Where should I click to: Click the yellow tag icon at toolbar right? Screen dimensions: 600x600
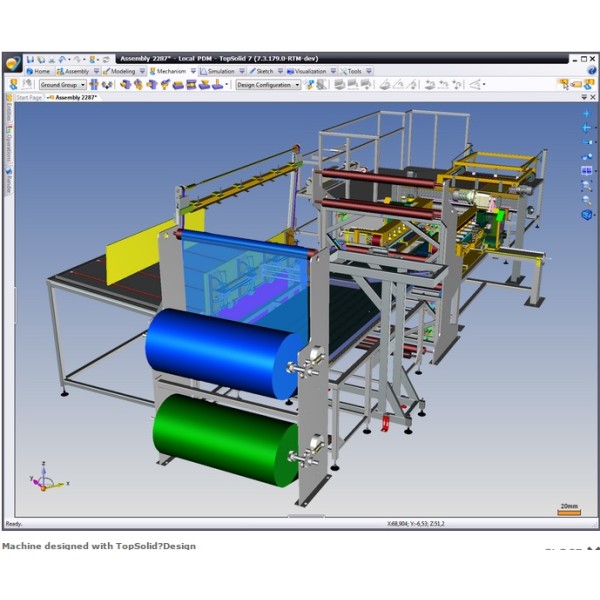[576, 84]
